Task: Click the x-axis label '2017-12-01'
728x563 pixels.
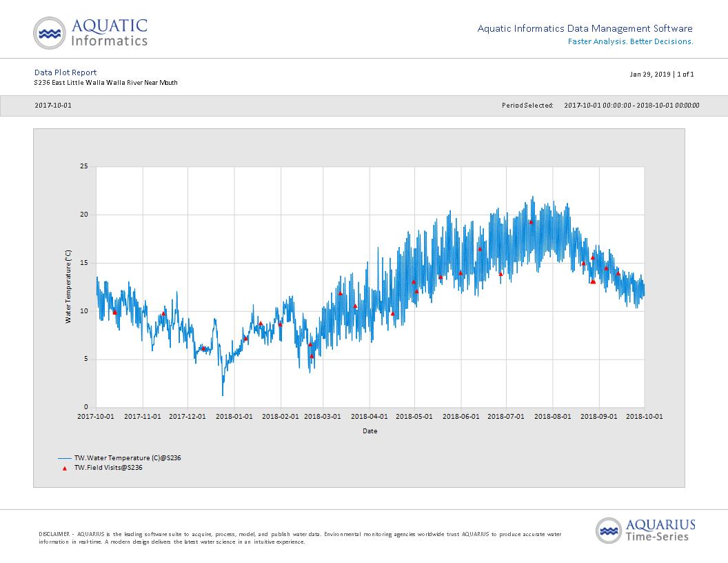Action: coord(188,416)
